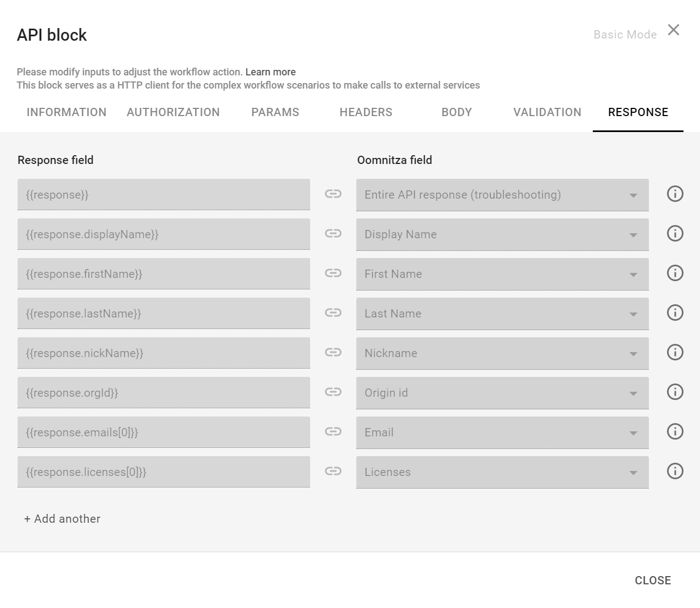The width and height of the screenshot is (700, 608).
Task: Click link icon in orgId mapping row
Action: tap(333, 392)
